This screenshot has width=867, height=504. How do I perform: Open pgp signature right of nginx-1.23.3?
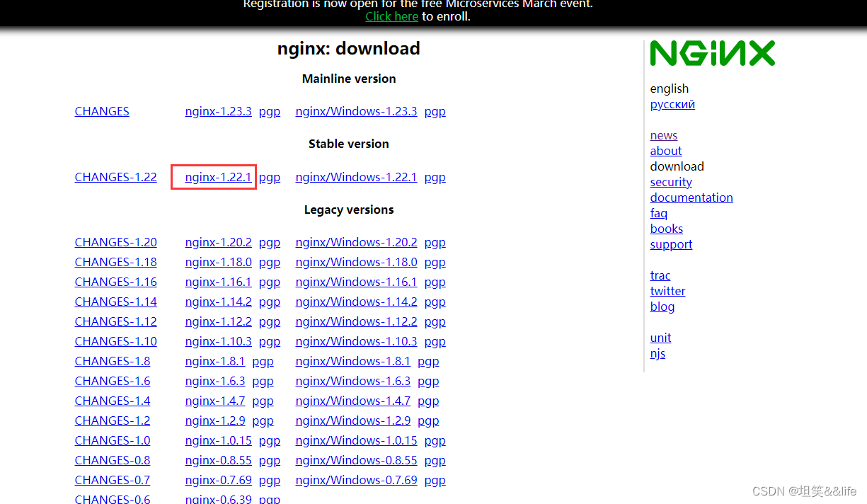[x=270, y=111]
